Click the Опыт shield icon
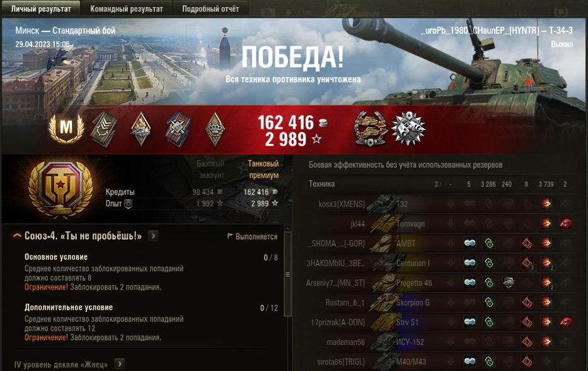The width and height of the screenshot is (588, 371). [x=128, y=204]
